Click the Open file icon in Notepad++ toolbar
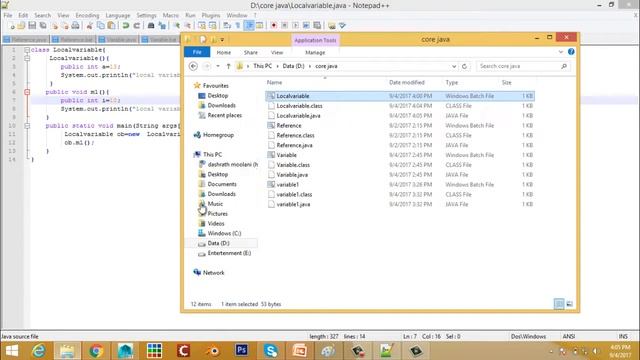 pyautogui.click(x=21, y=26)
